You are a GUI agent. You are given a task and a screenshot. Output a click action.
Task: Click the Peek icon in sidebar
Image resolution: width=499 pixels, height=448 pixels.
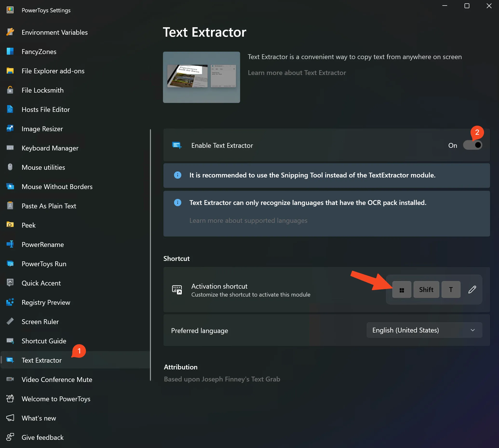coord(10,225)
